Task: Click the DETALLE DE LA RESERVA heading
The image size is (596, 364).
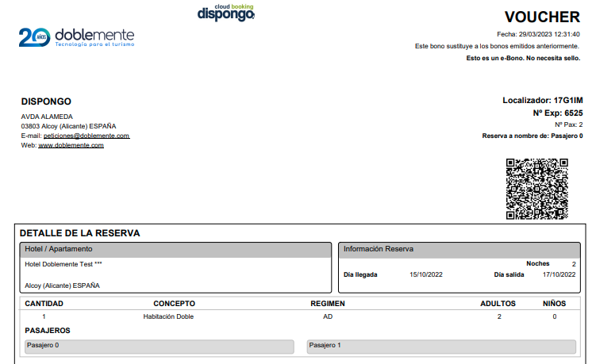Action: pos(80,233)
